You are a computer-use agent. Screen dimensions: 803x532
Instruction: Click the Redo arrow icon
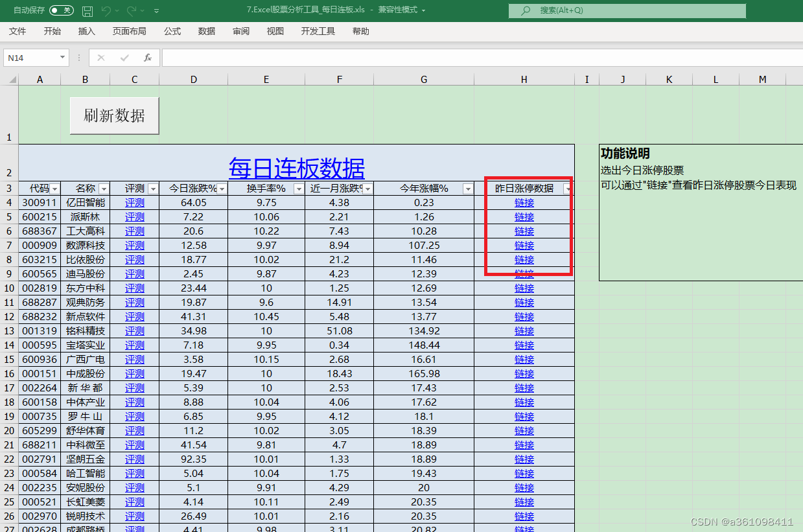point(132,10)
